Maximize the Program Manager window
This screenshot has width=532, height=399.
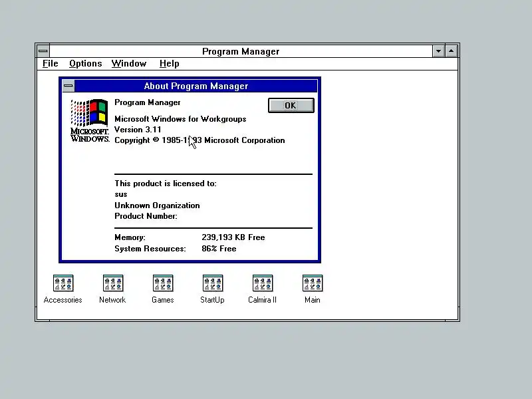coord(452,51)
